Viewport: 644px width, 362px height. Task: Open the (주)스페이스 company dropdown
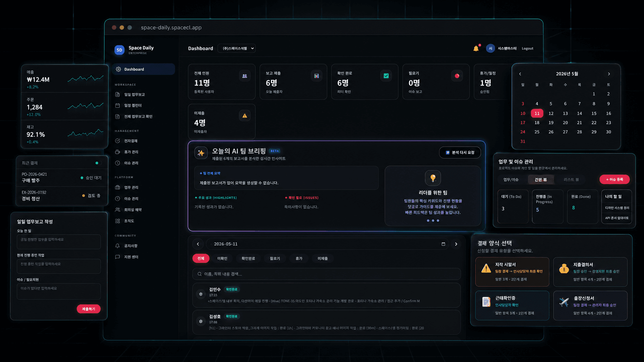(236, 48)
